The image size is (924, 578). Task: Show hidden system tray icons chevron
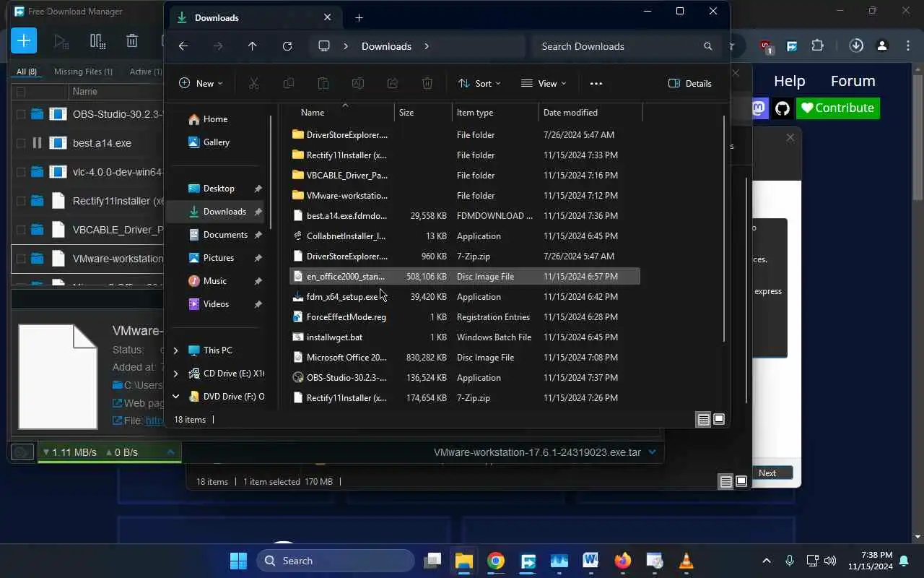[767, 561]
